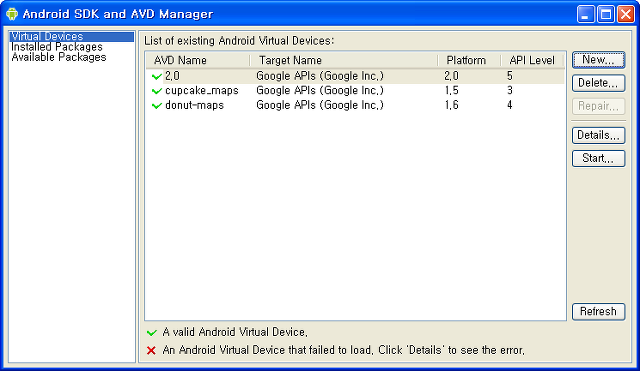Click the disabled Repair... button
This screenshot has width=640, height=371.
point(598,106)
